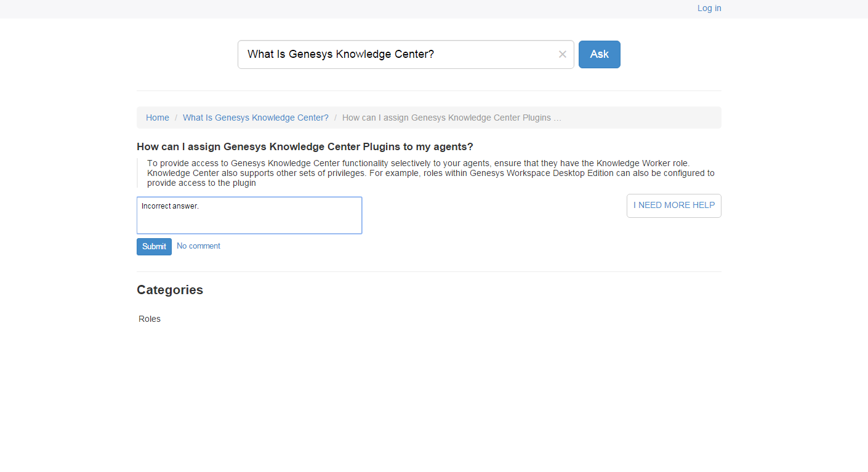Click the truncated current-page breadcrumb text
Image resolution: width=868 pixels, height=472 pixels.
pyautogui.click(x=452, y=118)
